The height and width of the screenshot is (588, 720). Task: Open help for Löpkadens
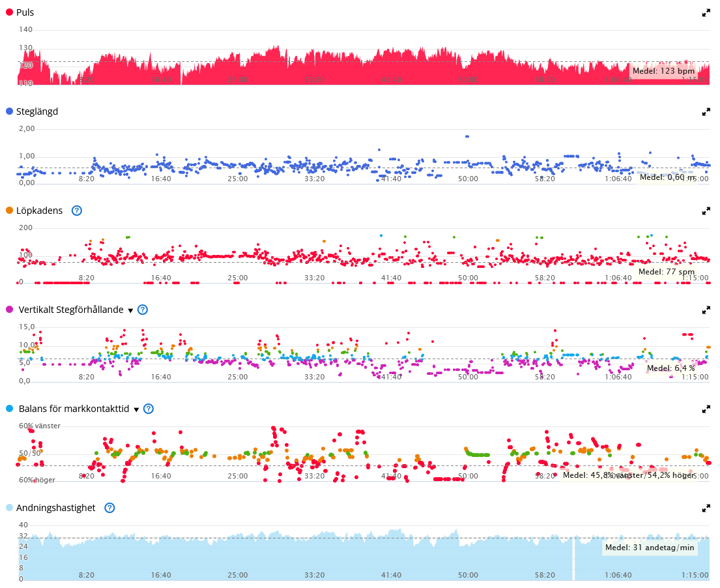77,211
